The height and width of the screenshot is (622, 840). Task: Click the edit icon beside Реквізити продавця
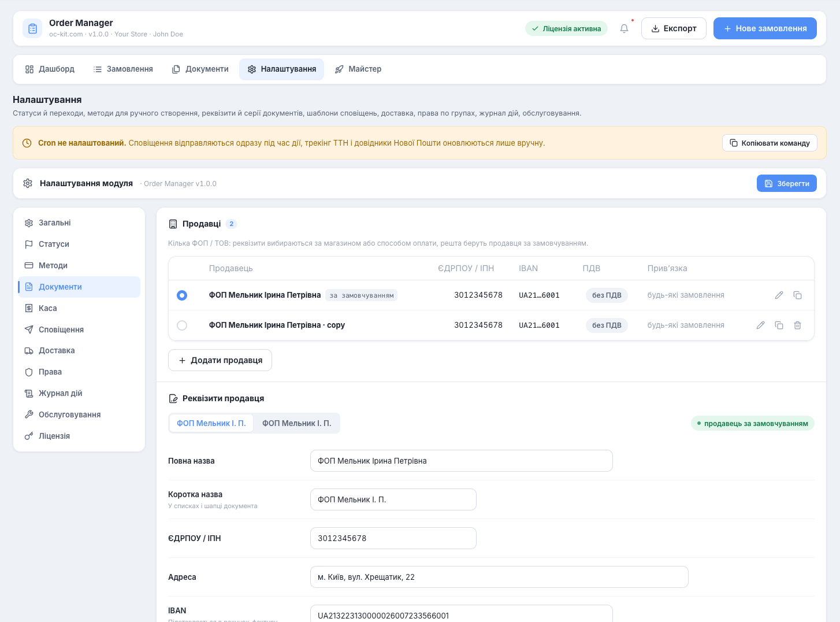click(173, 398)
